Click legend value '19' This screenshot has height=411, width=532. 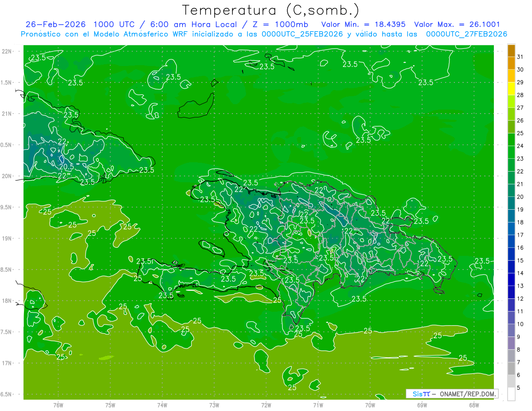click(520, 210)
